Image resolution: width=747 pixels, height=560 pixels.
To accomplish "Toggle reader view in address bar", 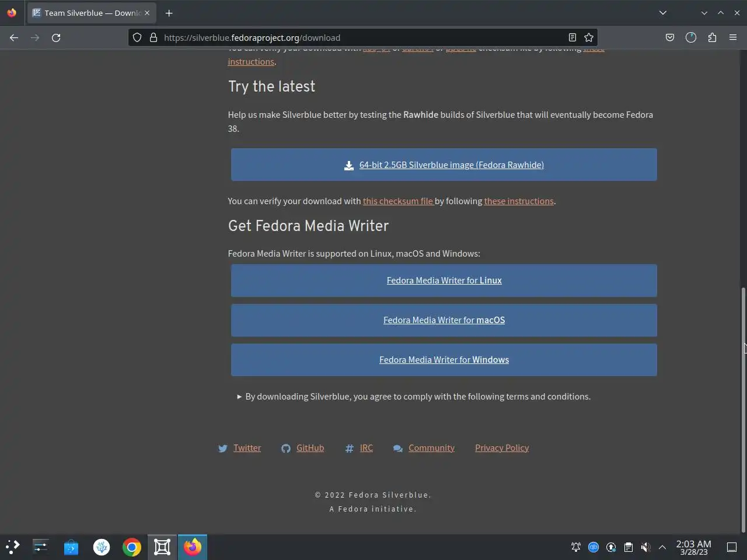I will pos(573,37).
